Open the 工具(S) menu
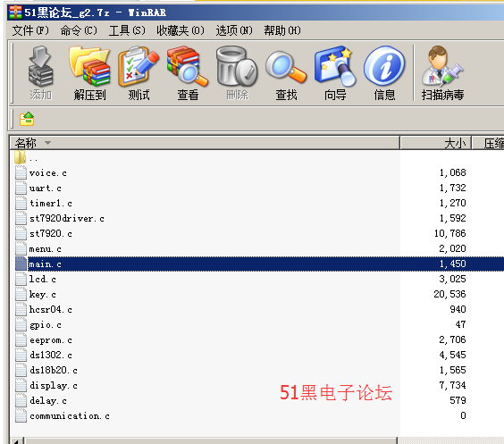The image size is (504, 444). pos(127,30)
